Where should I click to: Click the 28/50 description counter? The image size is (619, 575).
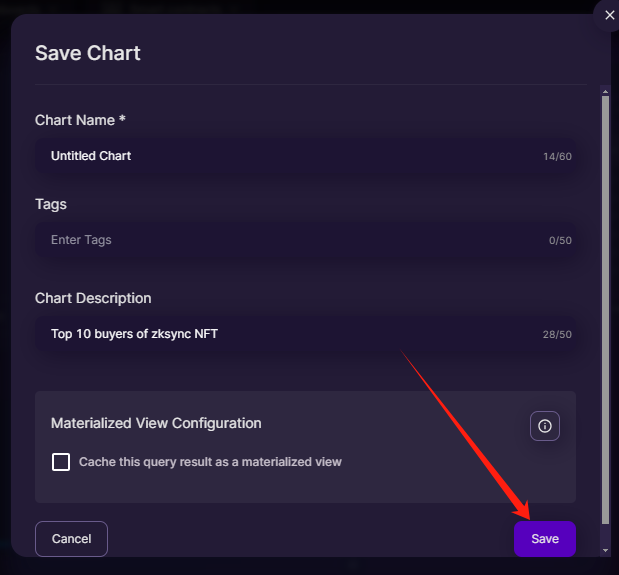coord(557,335)
